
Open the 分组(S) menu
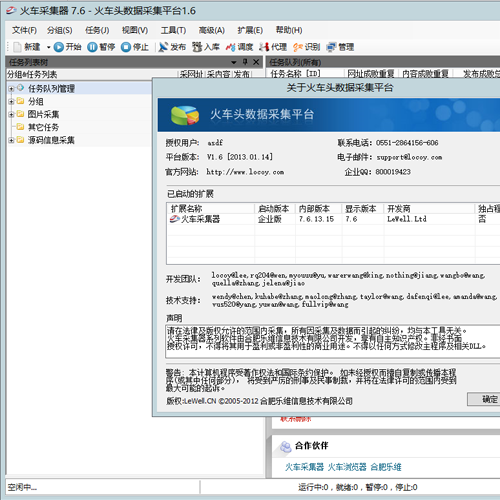tap(59, 30)
